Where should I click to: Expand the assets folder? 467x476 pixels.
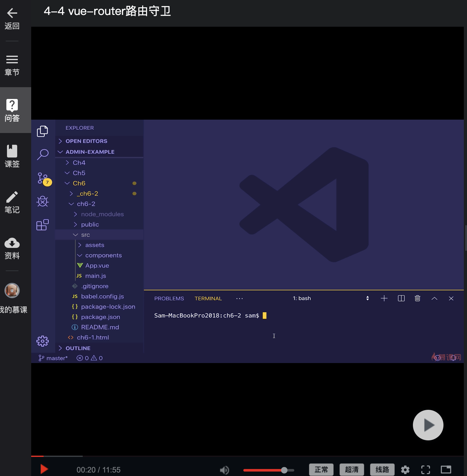[99, 245]
